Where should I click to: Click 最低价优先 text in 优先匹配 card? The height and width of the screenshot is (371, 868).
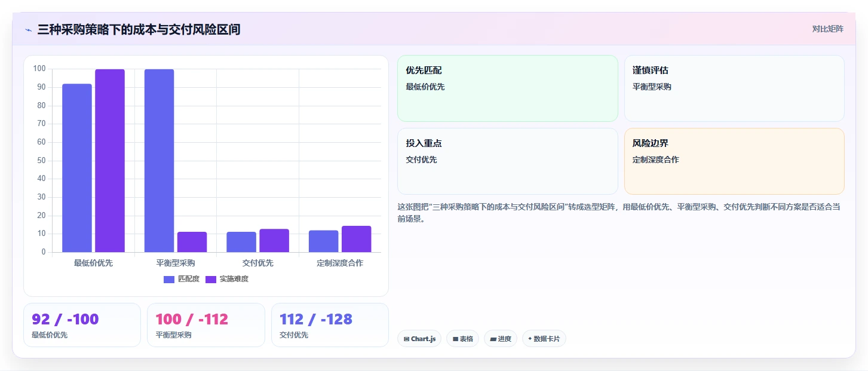pyautogui.click(x=425, y=87)
